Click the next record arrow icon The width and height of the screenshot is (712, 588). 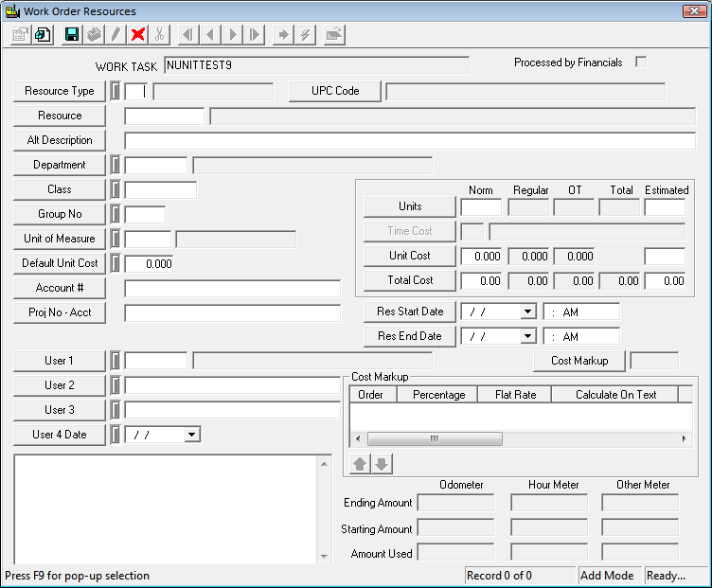click(232, 35)
